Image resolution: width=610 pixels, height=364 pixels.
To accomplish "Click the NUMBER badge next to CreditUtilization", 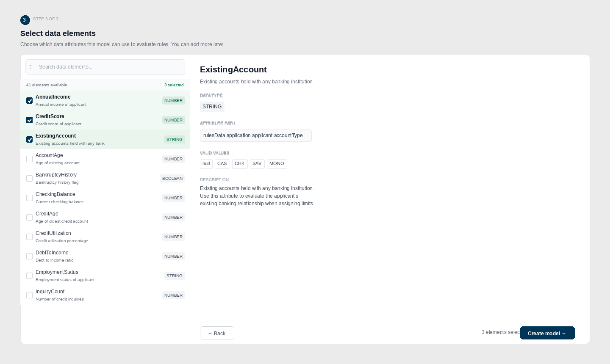I will pyautogui.click(x=173, y=237).
